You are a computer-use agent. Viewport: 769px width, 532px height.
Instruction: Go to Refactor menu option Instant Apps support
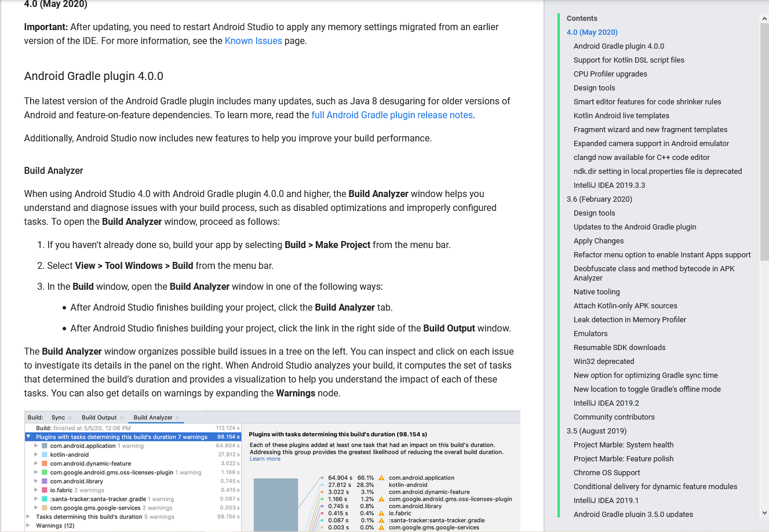pyautogui.click(x=662, y=255)
